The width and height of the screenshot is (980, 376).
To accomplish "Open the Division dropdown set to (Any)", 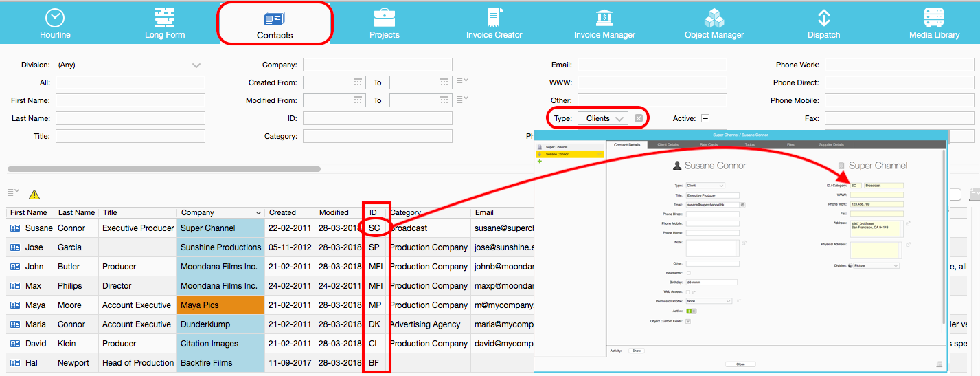I will [x=130, y=65].
